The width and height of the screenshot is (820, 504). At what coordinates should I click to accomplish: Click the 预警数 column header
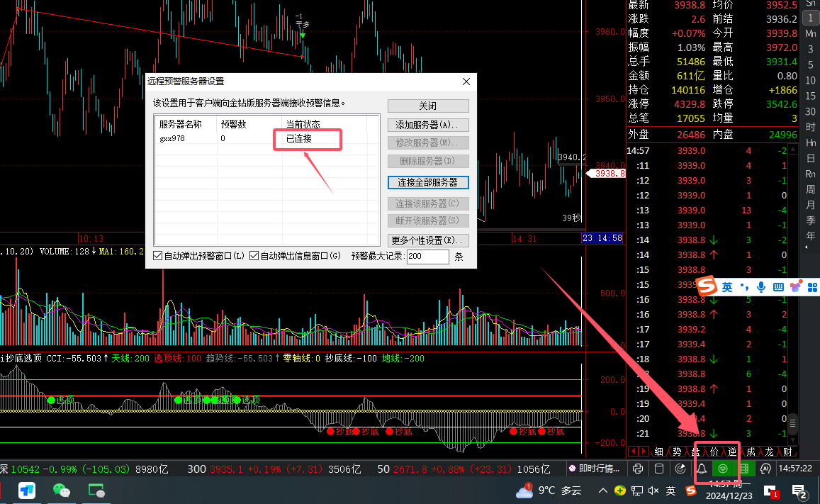(249, 124)
